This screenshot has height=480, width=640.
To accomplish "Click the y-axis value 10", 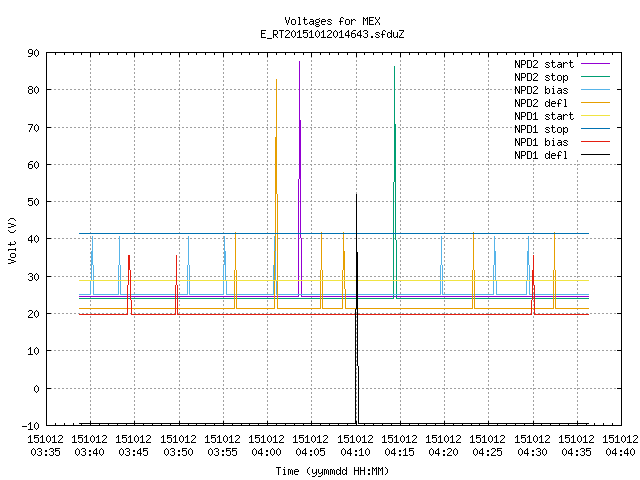I will click(33, 351).
